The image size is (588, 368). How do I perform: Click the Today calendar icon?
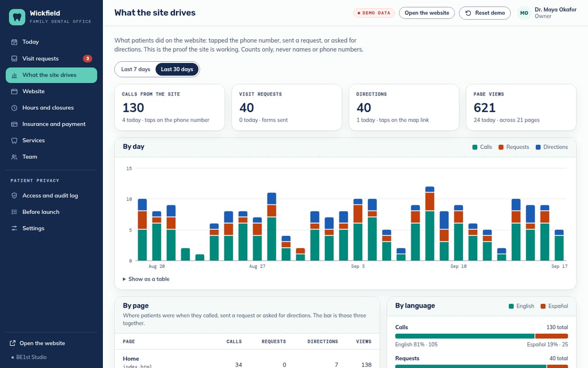tap(14, 42)
